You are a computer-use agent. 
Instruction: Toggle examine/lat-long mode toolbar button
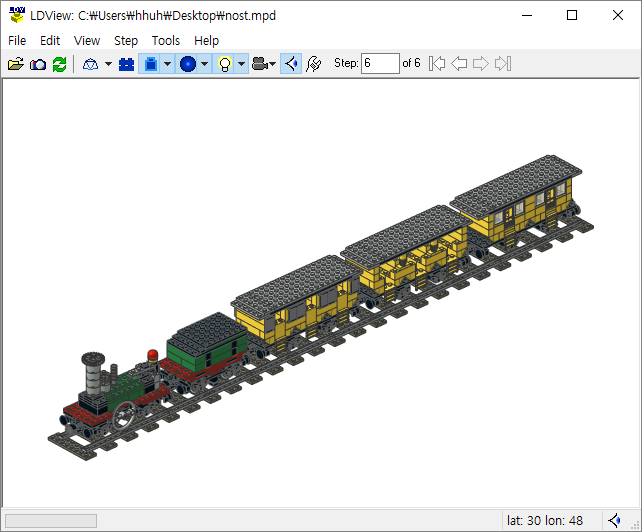click(291, 64)
